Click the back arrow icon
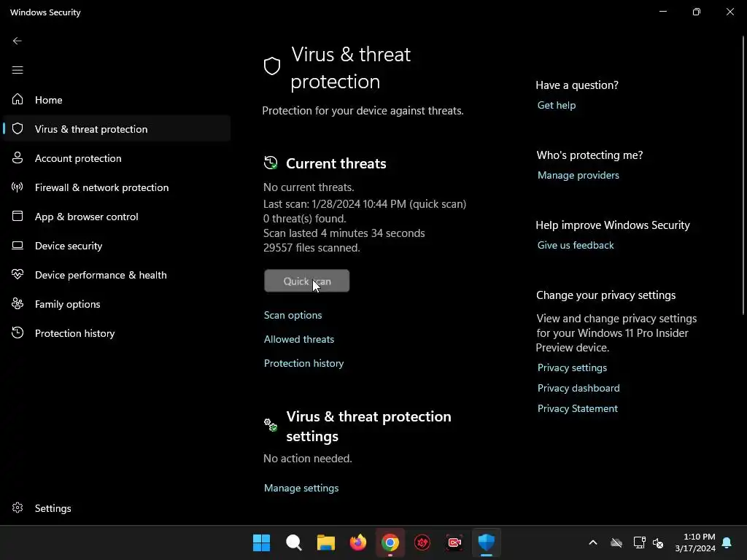747x560 pixels. point(18,41)
